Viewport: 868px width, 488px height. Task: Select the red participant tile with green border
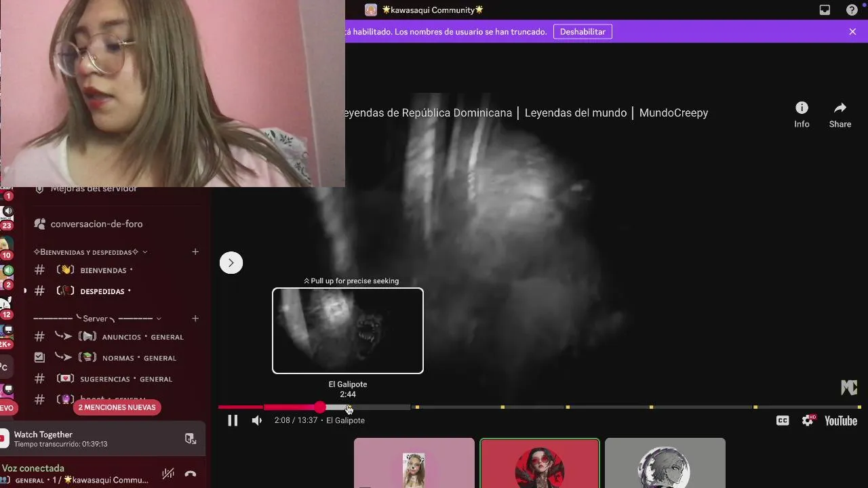coord(540,463)
